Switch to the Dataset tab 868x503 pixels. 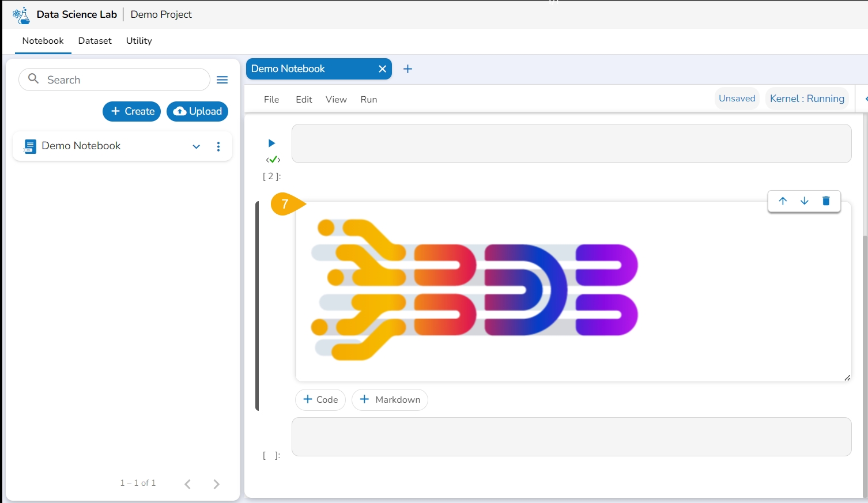pos(95,41)
